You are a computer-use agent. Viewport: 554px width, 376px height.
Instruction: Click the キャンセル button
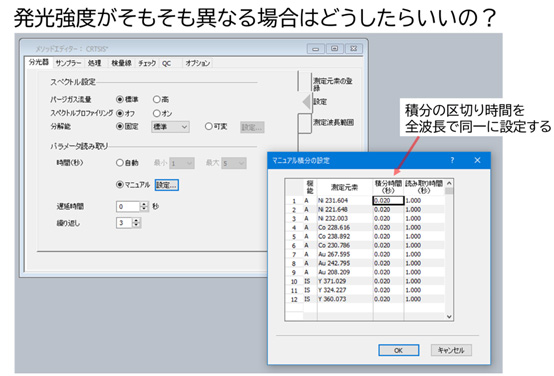451,350
